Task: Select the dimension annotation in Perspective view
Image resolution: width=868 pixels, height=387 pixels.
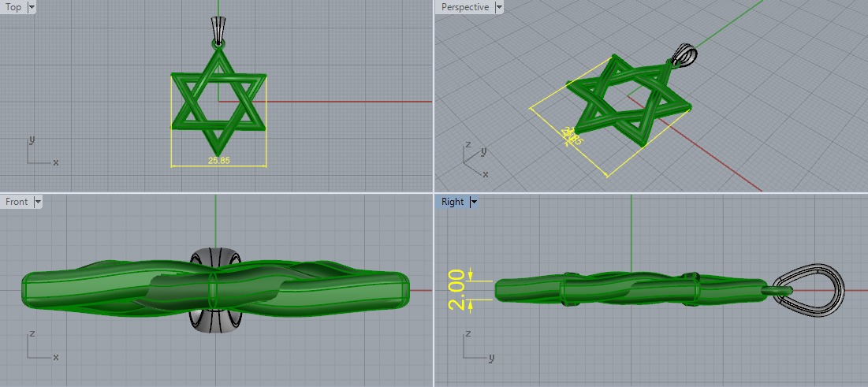Action: click(x=572, y=136)
